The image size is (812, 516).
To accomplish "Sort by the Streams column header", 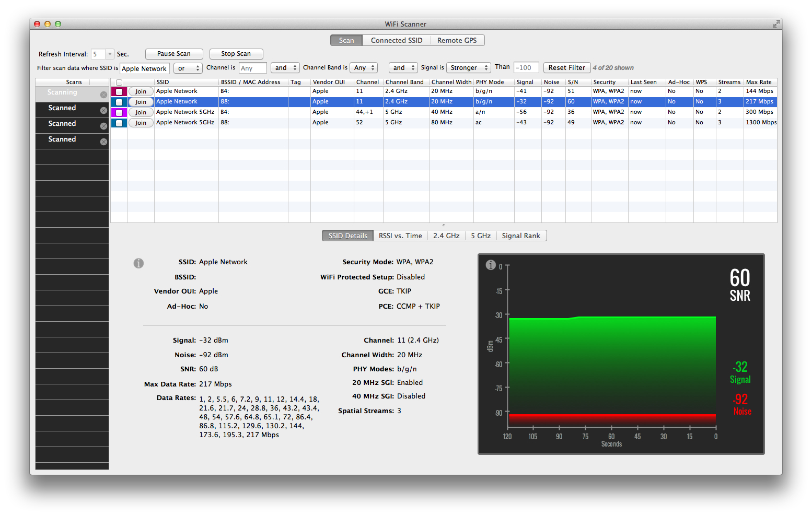I will [730, 82].
